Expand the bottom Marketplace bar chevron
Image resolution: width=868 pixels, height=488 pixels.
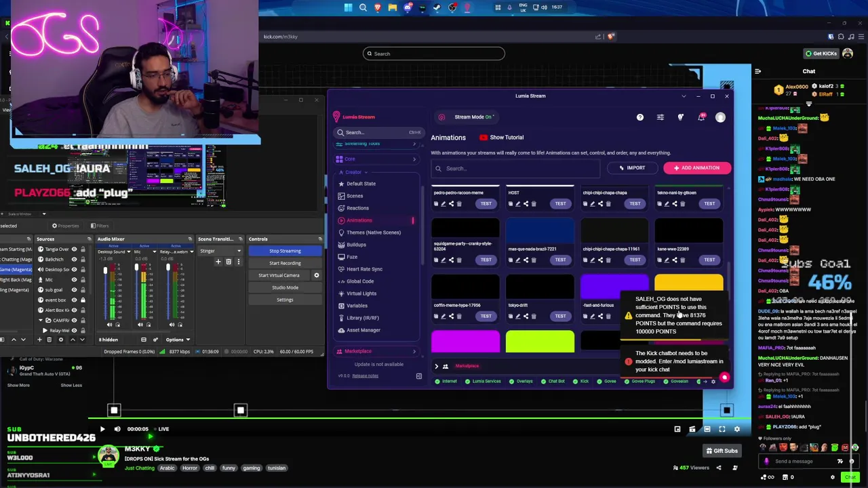[x=436, y=366]
